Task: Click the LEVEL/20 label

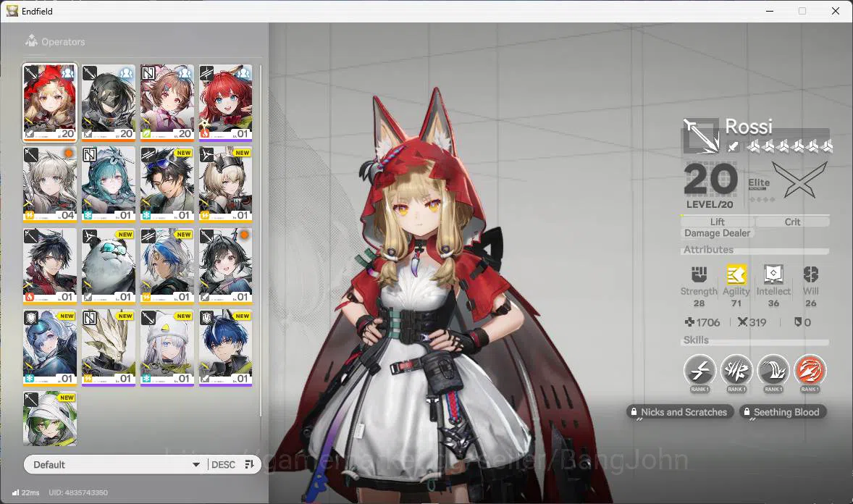Action: [710, 205]
